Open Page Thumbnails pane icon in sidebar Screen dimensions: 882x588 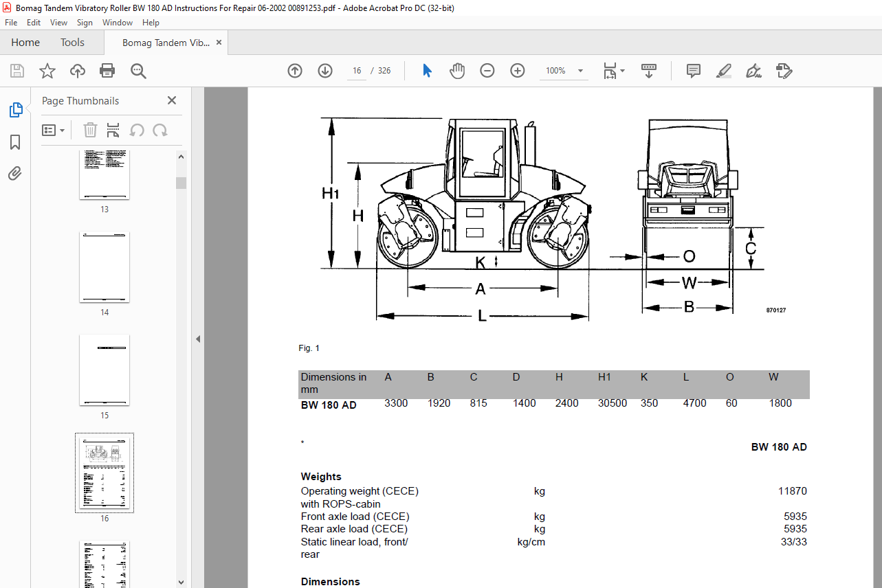(15, 110)
